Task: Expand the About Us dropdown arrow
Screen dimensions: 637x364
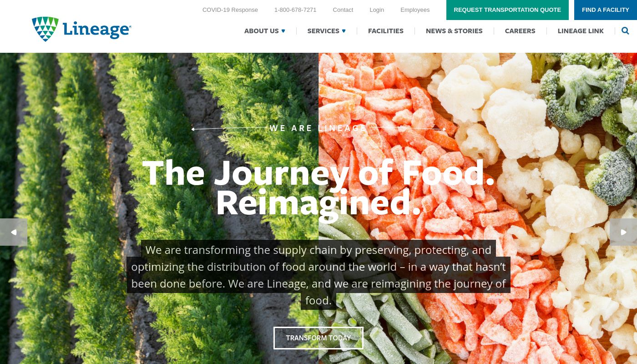Action: (283, 31)
